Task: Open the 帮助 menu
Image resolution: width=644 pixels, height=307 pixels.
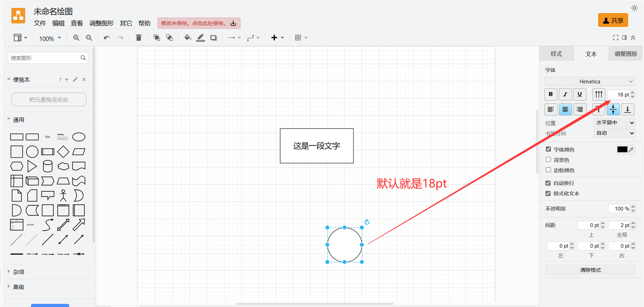Action: click(144, 23)
